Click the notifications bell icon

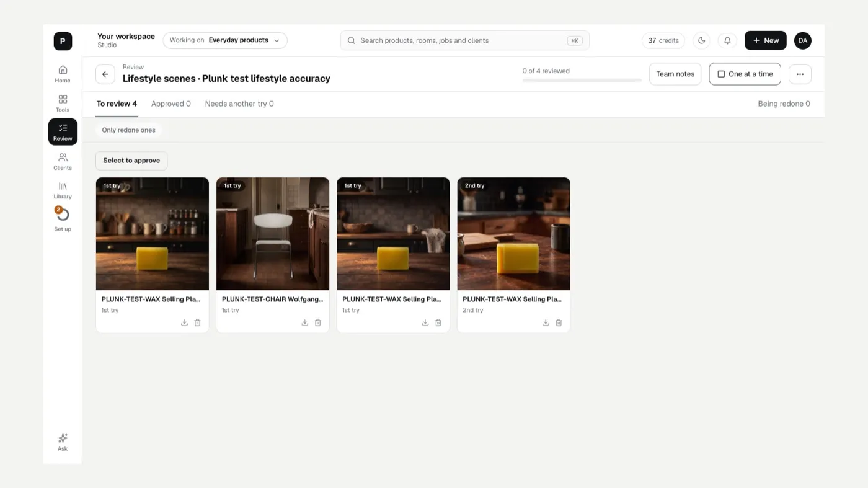[x=727, y=40]
